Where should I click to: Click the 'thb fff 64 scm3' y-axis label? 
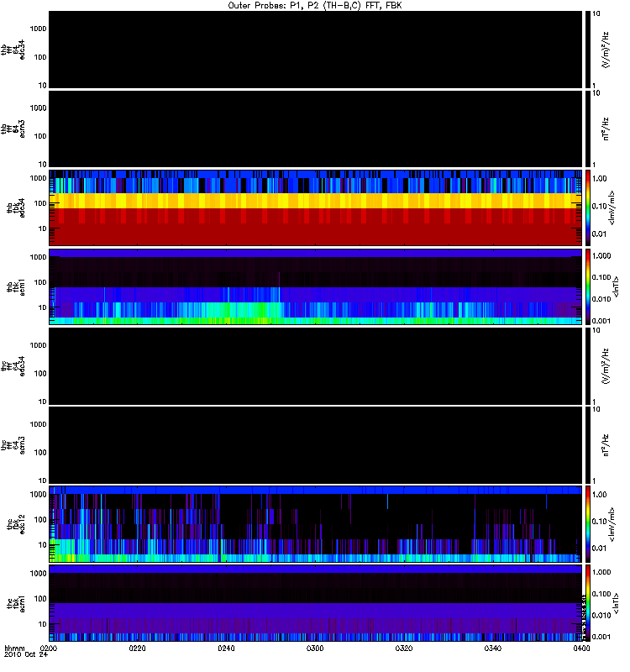(x=13, y=129)
